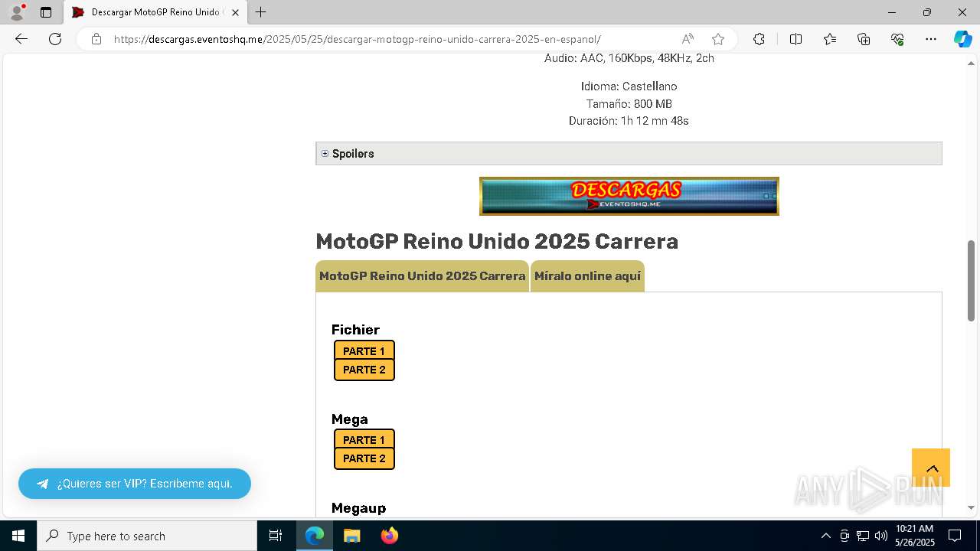Expand the Spoilers section
Image resolution: width=980 pixels, height=551 pixels.
coord(629,153)
